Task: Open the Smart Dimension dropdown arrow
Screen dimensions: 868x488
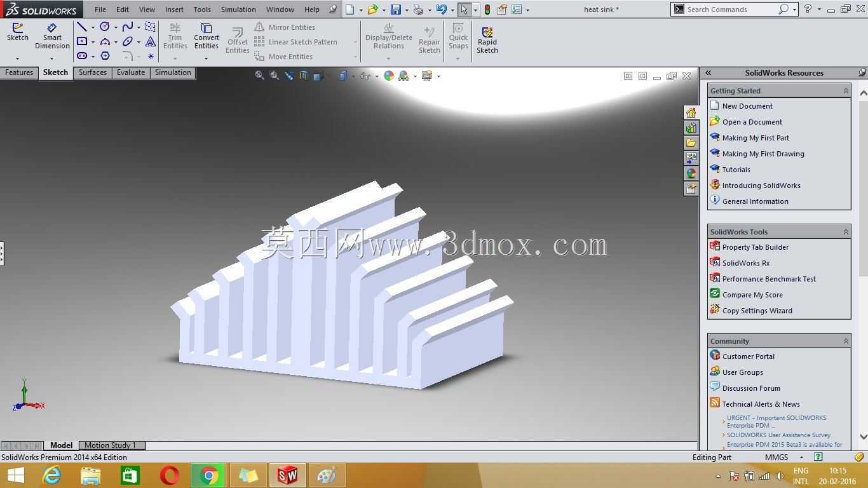Action: pos(52,58)
